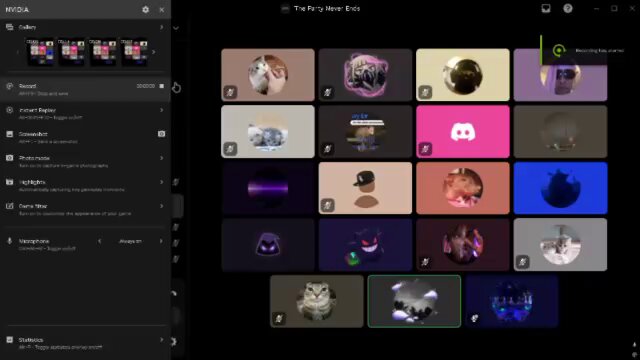The image size is (640, 360).
Task: Select the green-bordered speaking user tile
Action: [x=414, y=301]
